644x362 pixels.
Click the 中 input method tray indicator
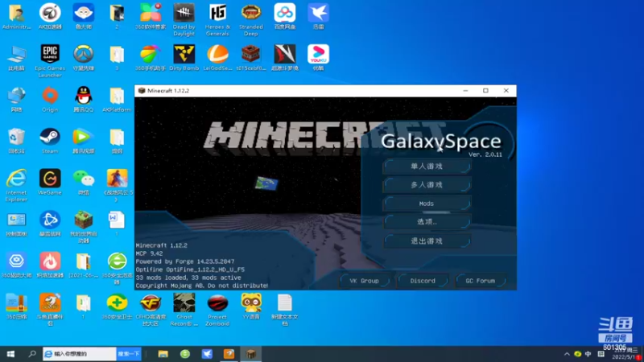(588, 354)
